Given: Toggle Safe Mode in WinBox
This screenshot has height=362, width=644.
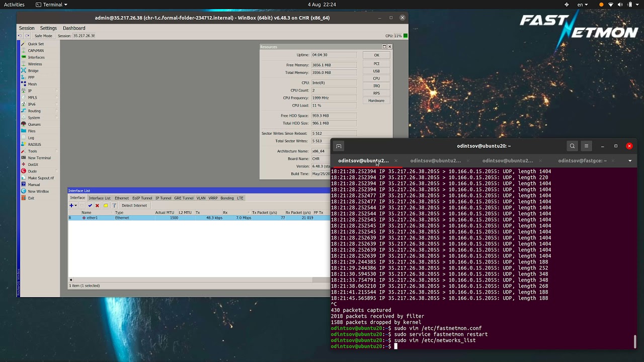Looking at the screenshot, I should [x=42, y=36].
